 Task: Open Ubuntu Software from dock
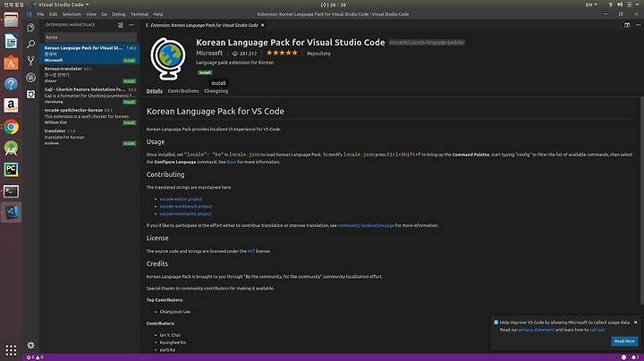[11, 63]
